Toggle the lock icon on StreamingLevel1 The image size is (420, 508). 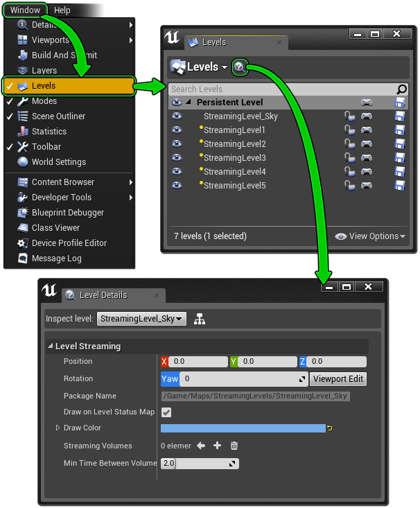click(349, 130)
